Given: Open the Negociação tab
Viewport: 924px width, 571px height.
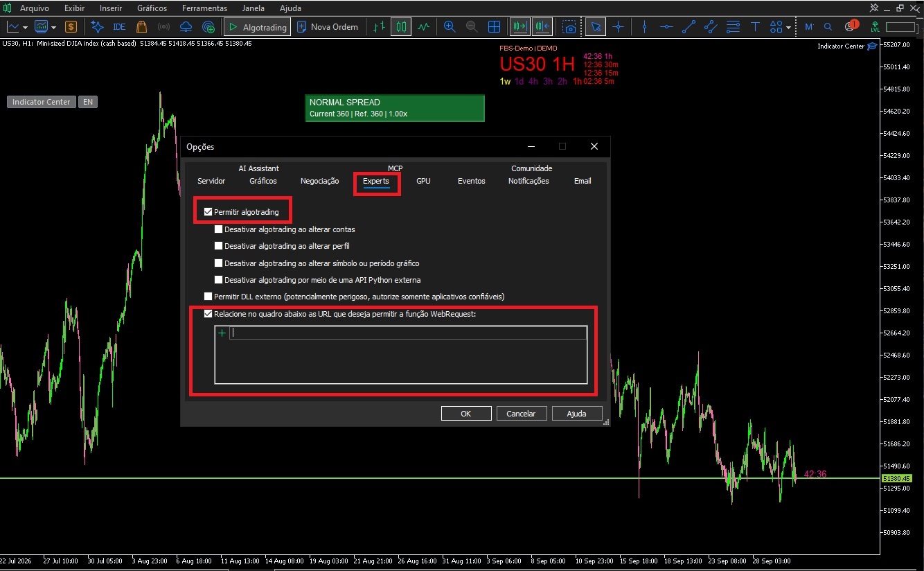Looking at the screenshot, I should (319, 181).
